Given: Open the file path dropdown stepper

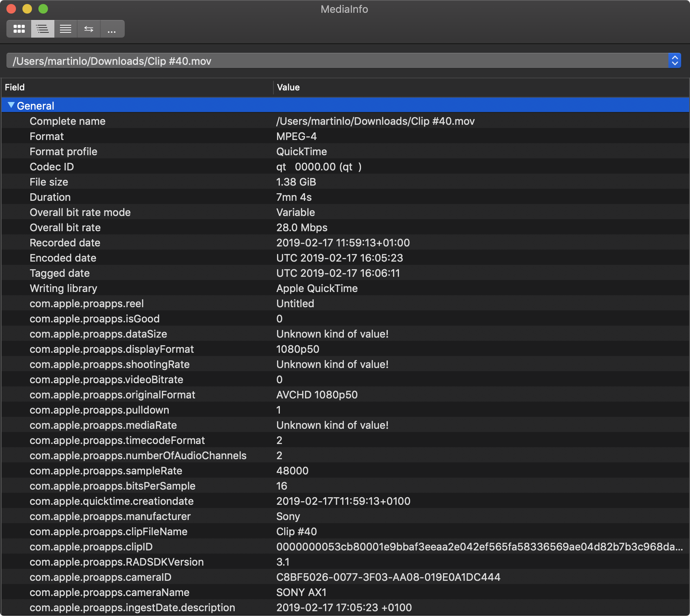Looking at the screenshot, I should (675, 60).
